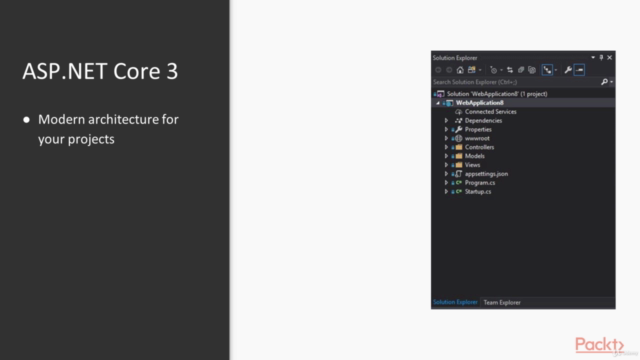Image resolution: width=640 pixels, height=360 pixels.
Task: Open the Properties wrench icon in toolbar
Action: pos(568,70)
